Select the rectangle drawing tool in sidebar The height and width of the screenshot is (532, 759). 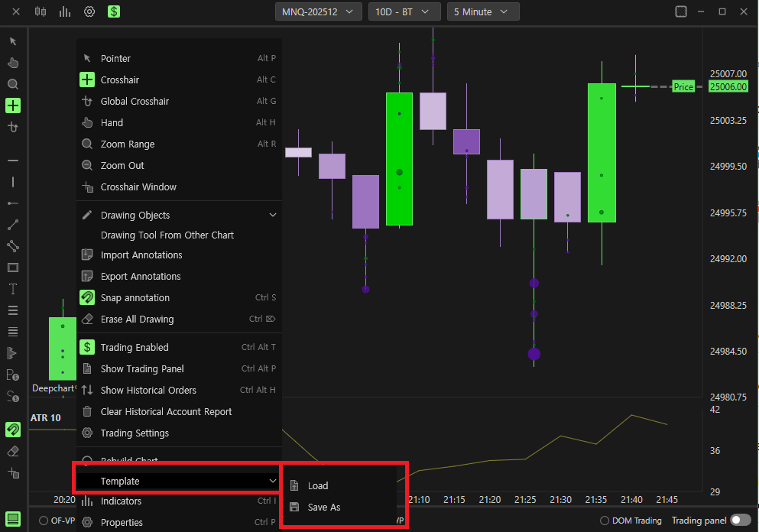click(x=13, y=268)
